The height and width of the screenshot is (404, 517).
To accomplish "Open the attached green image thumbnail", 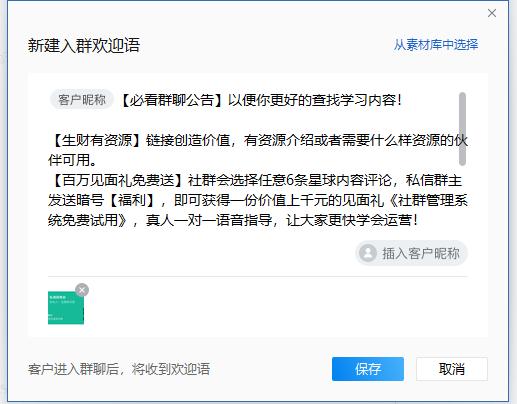I will click(x=66, y=308).
